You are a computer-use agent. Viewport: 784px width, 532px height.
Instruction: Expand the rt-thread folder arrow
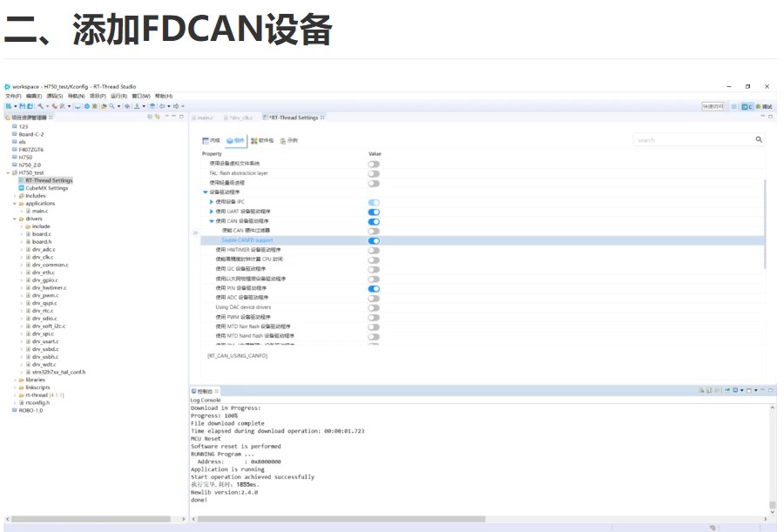[x=15, y=395]
